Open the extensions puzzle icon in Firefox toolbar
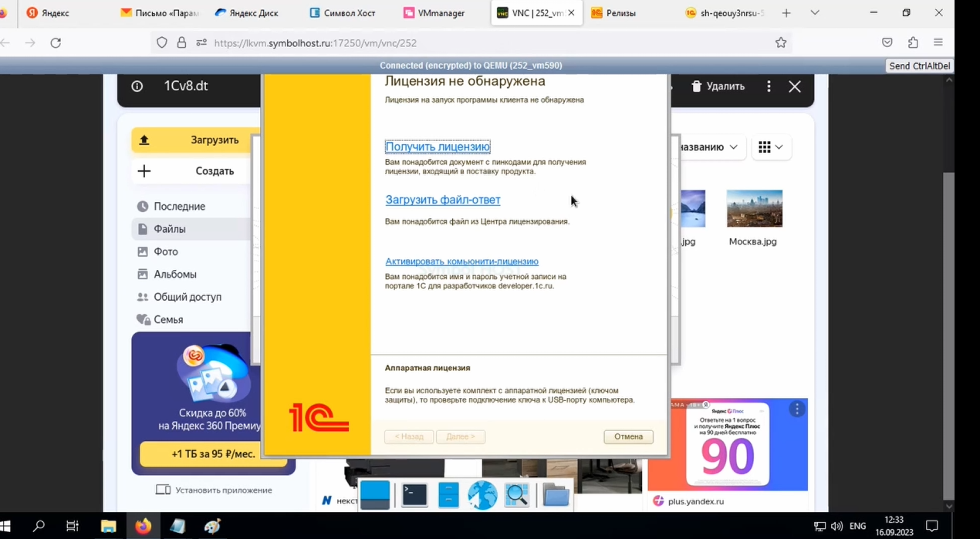 913,42
